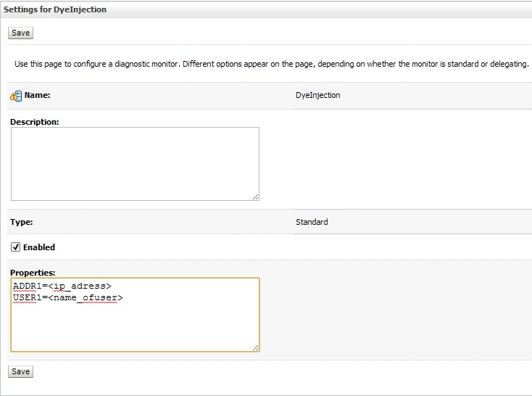The width and height of the screenshot is (532, 396).
Task: Click the Description label
Action: click(34, 121)
